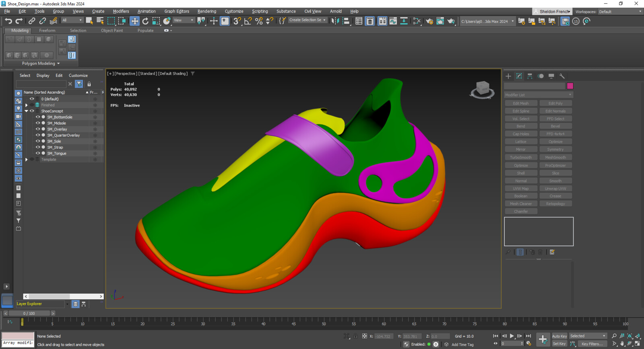Open the Create panel tab
The image size is (644, 349).
508,76
